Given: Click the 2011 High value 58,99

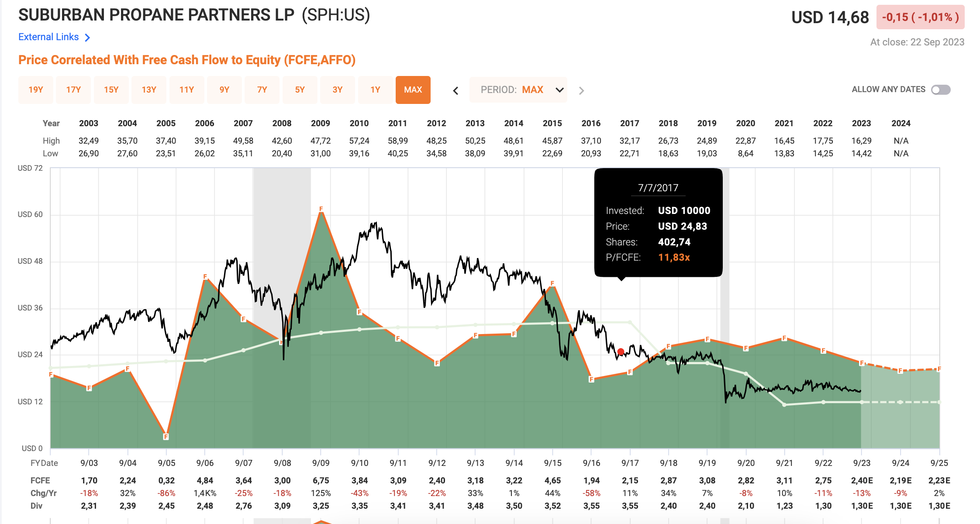Looking at the screenshot, I should pyautogui.click(x=398, y=141).
